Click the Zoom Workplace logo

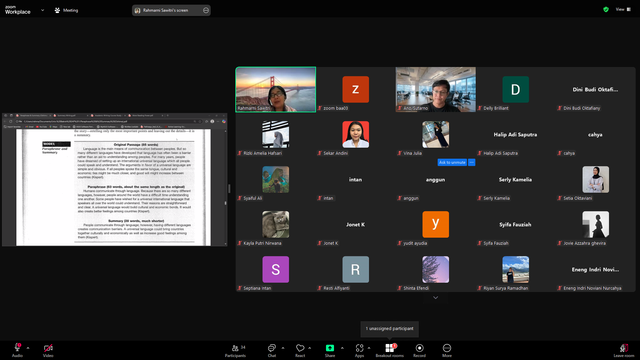point(18,10)
